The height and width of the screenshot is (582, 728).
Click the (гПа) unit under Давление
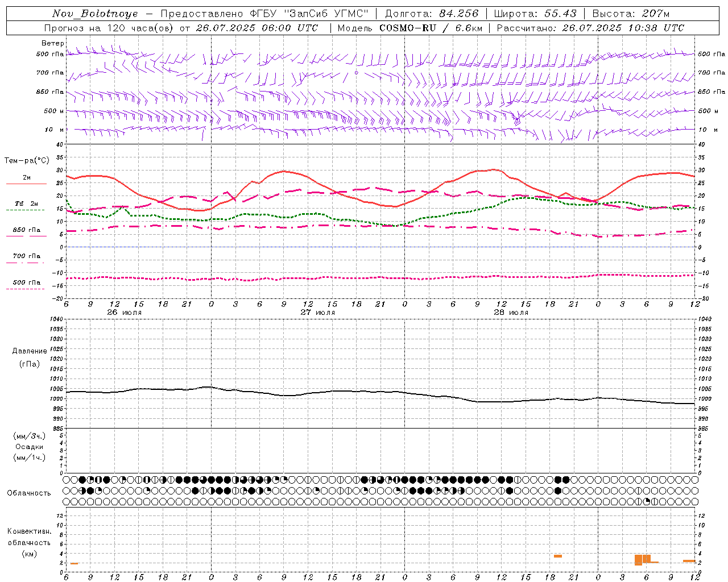tap(30, 364)
